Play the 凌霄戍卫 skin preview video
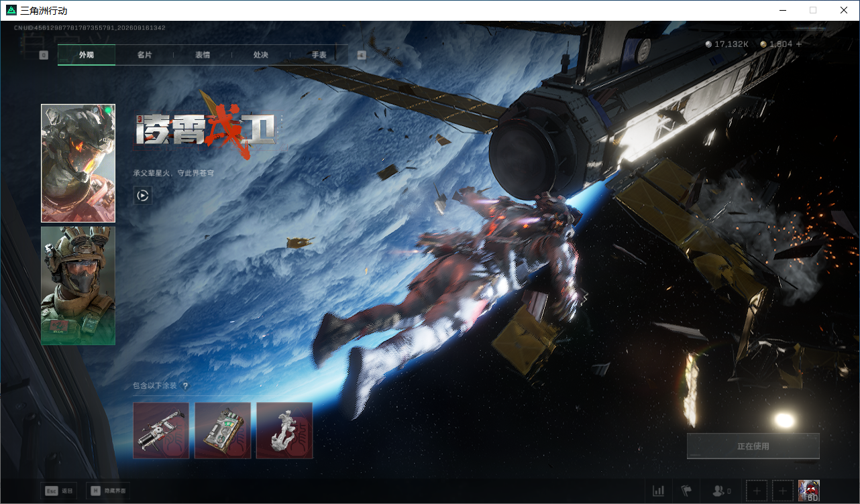Screen dimensions: 860x504 click(x=142, y=196)
